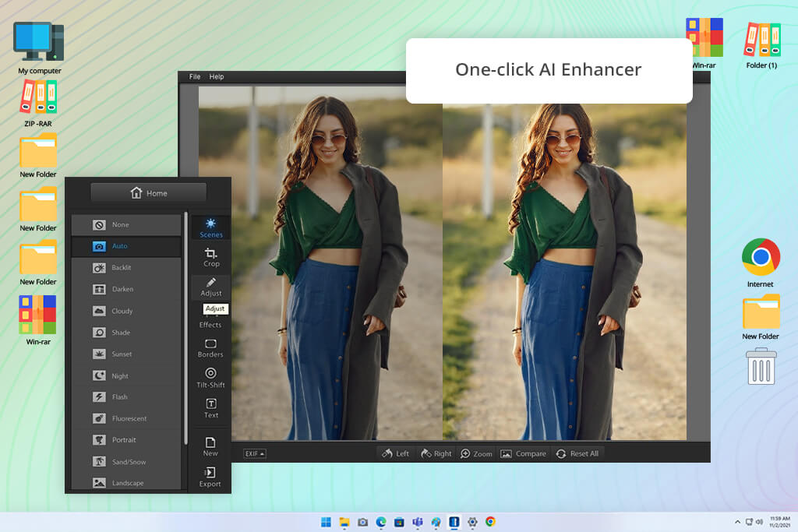This screenshot has height=532, width=798.
Task: Choose the Sand/Snow scene preset
Action: 126,462
